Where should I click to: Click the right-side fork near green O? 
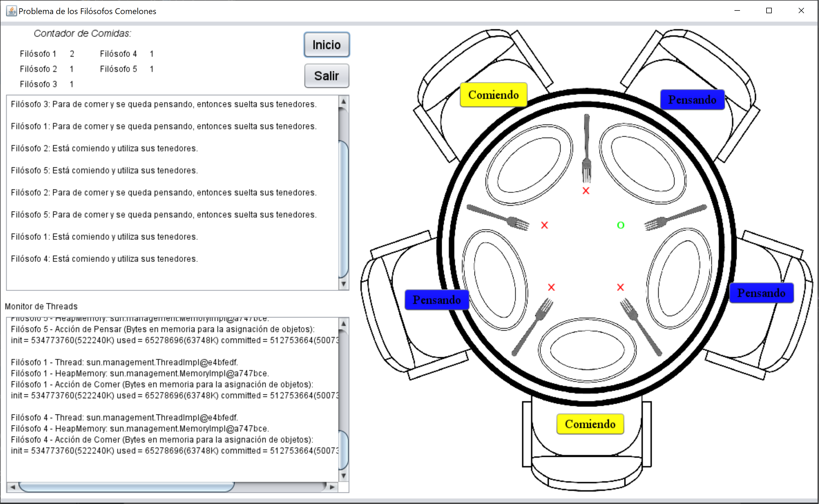click(675, 217)
